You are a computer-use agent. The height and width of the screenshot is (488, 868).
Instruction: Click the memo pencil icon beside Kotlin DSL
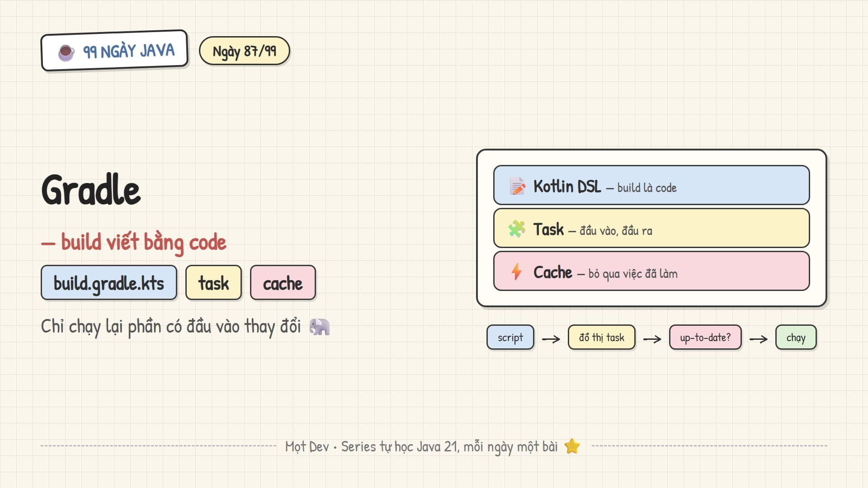click(x=517, y=186)
